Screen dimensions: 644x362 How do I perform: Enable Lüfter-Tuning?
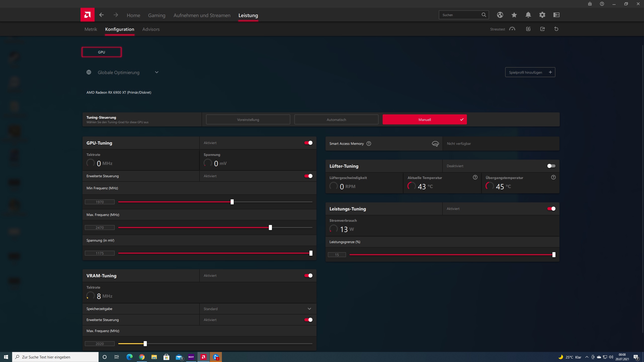[551, 166]
